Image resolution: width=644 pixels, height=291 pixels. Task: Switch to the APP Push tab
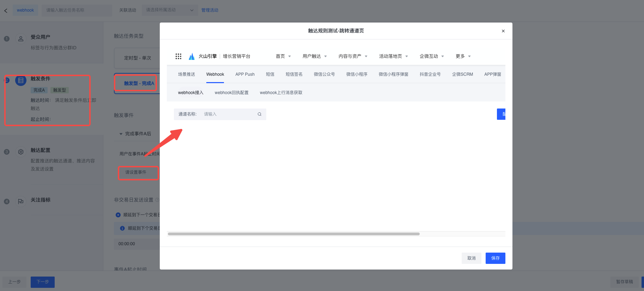pos(245,74)
